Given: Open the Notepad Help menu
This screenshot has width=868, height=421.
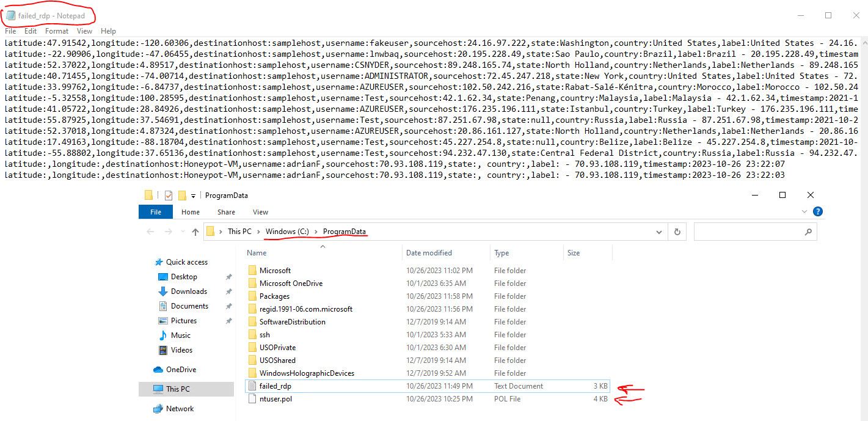Looking at the screenshot, I should pos(108,31).
